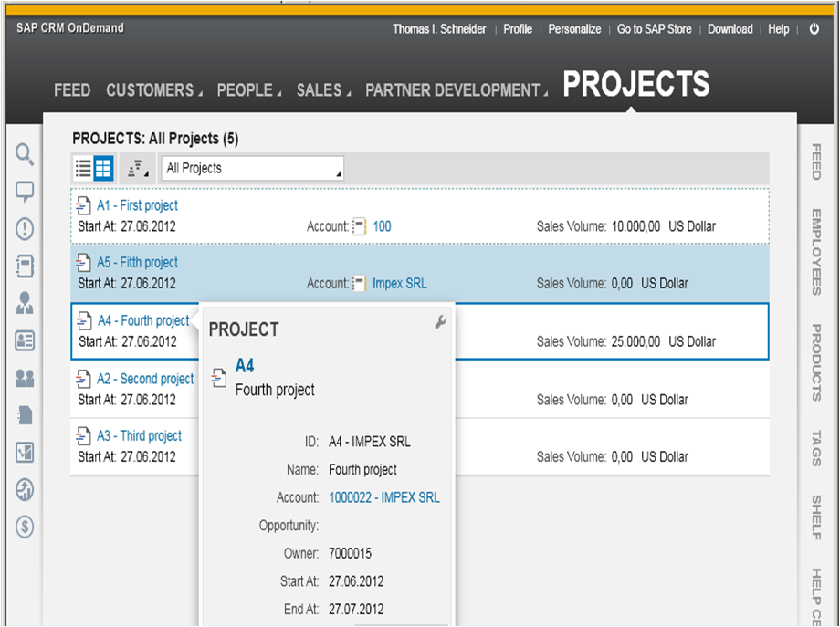
Task: Expand the Customers menu
Action: click(x=154, y=90)
